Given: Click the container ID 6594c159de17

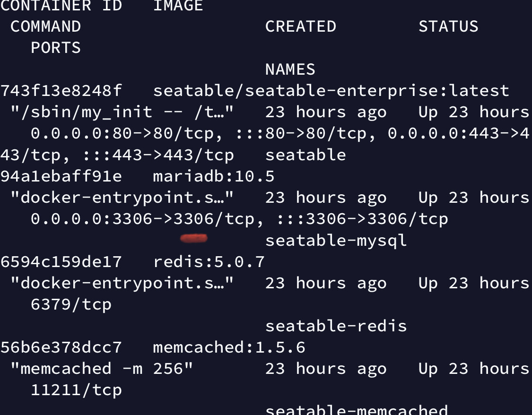Looking at the screenshot, I should 61,262.
